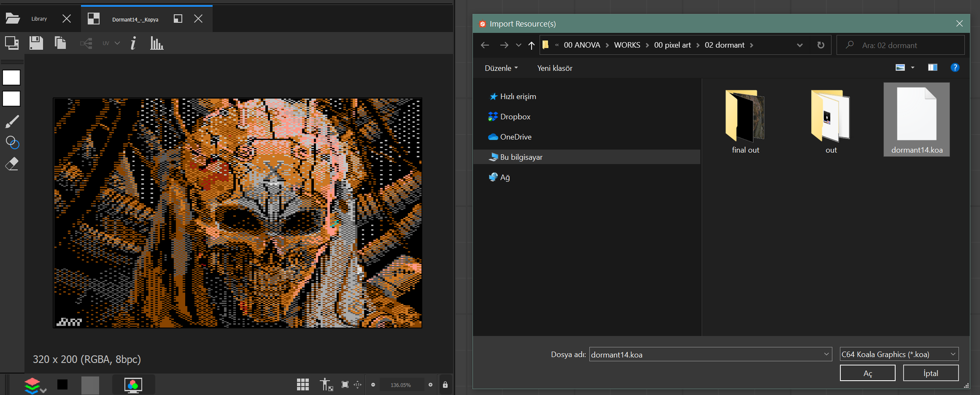The height and width of the screenshot is (395, 980).
Task: Click the share node graph icon
Action: click(86, 44)
